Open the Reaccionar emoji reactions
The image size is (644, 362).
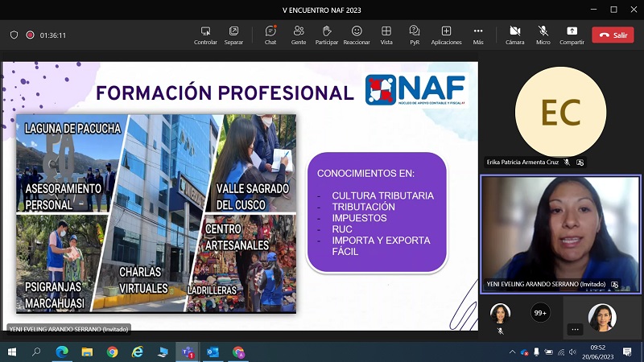[x=357, y=35]
